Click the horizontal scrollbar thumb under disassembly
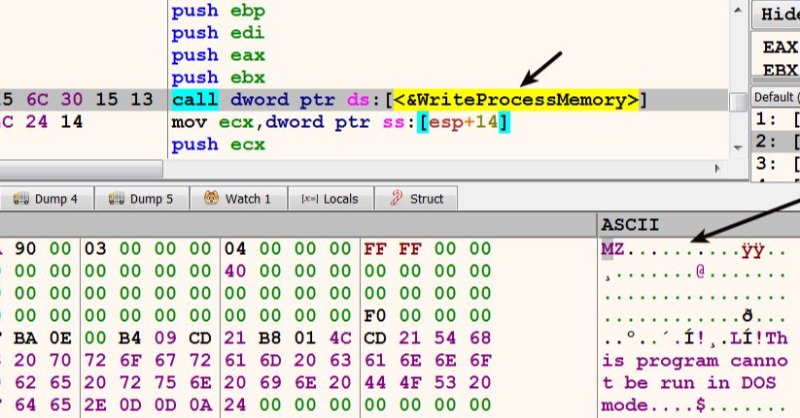This screenshot has height=418, width=800. point(82,168)
